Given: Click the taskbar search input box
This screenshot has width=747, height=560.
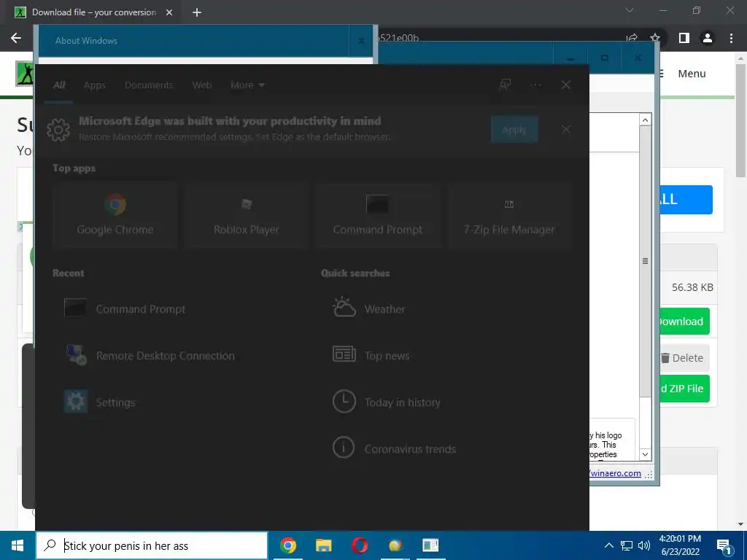Looking at the screenshot, I should click(x=152, y=545).
